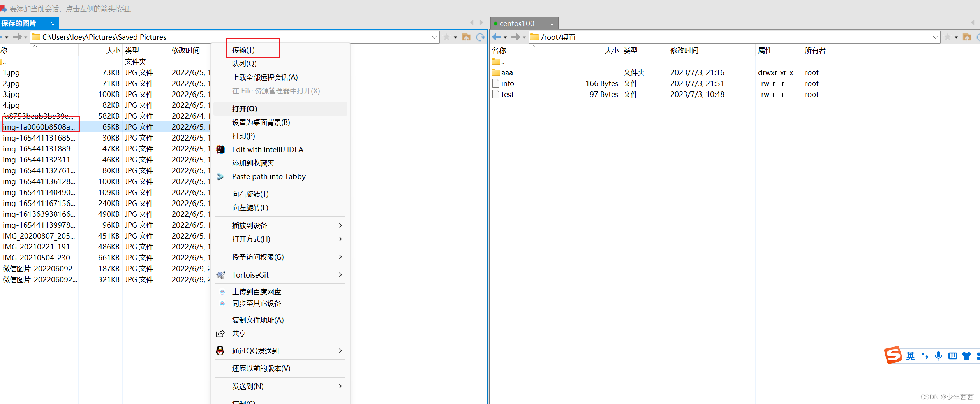Expand the local path dropdown
Screen dimensions: 980x404
tap(434, 37)
